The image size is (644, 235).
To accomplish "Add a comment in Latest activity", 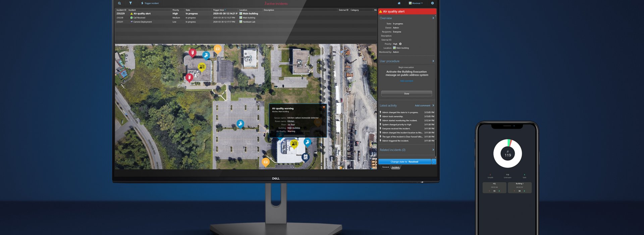I will point(422,105).
